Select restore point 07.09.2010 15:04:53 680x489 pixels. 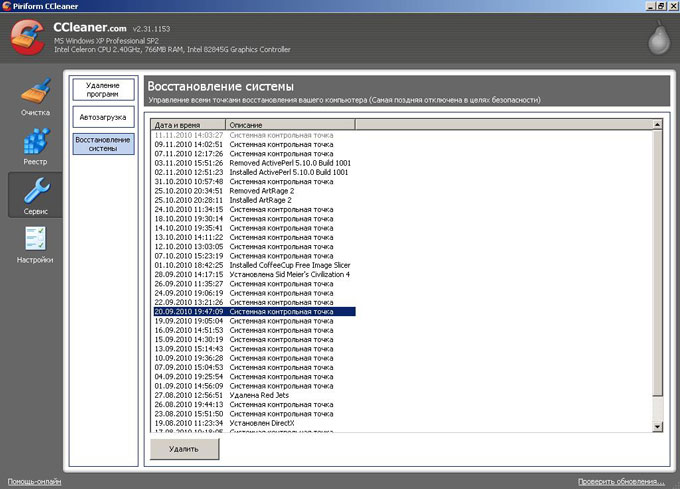point(255,368)
